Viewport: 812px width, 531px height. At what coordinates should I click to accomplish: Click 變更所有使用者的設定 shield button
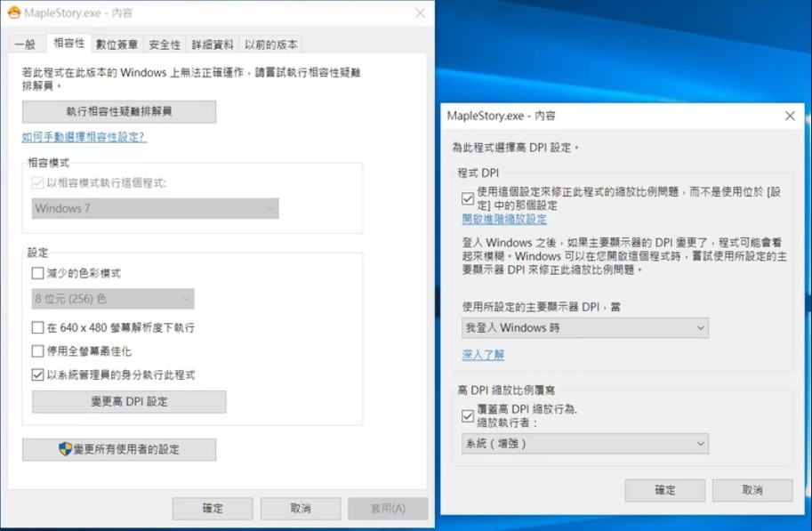119,449
